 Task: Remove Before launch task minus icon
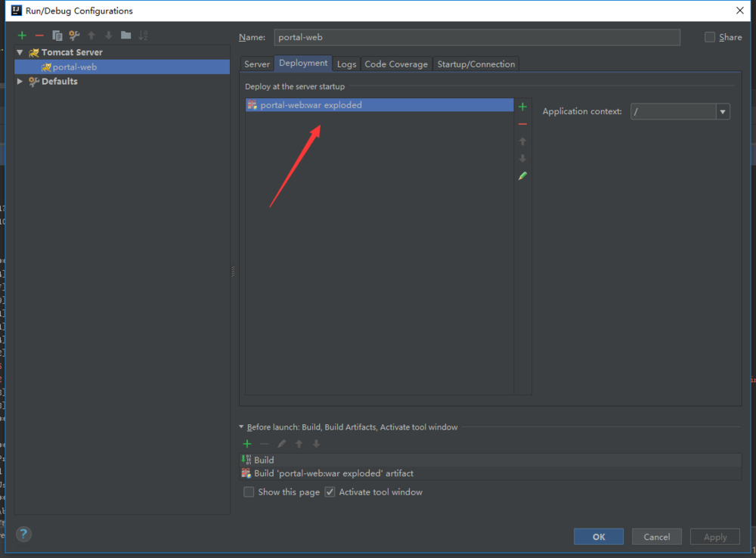coord(264,444)
